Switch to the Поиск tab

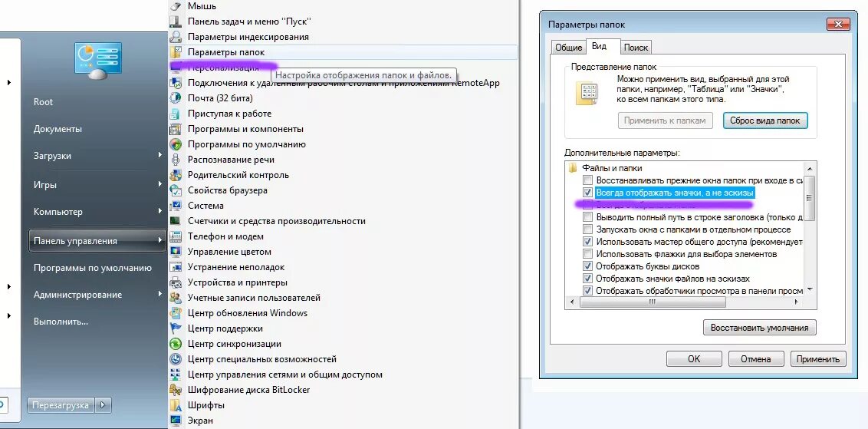pos(636,48)
